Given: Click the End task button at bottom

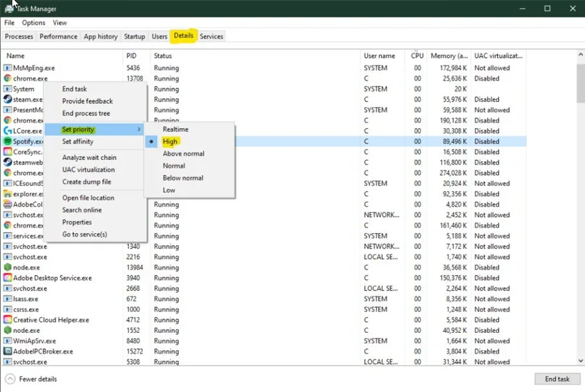Looking at the screenshot, I should tap(557, 379).
